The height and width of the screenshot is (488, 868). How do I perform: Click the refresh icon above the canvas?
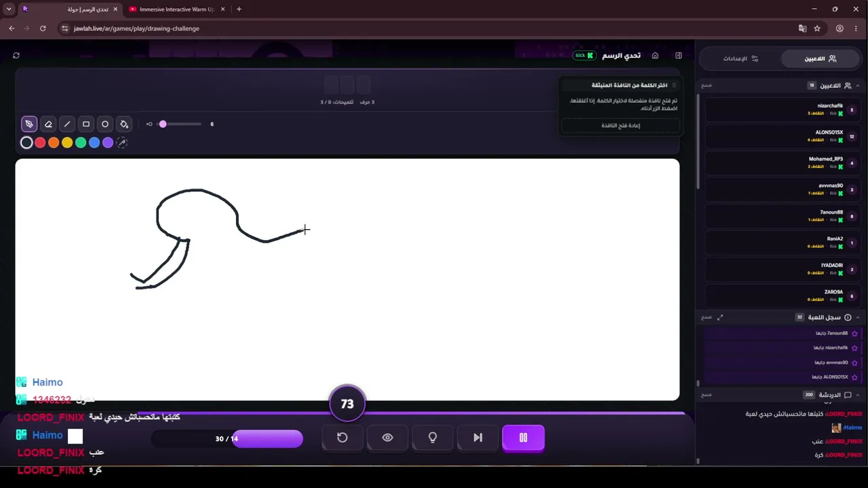(16, 56)
